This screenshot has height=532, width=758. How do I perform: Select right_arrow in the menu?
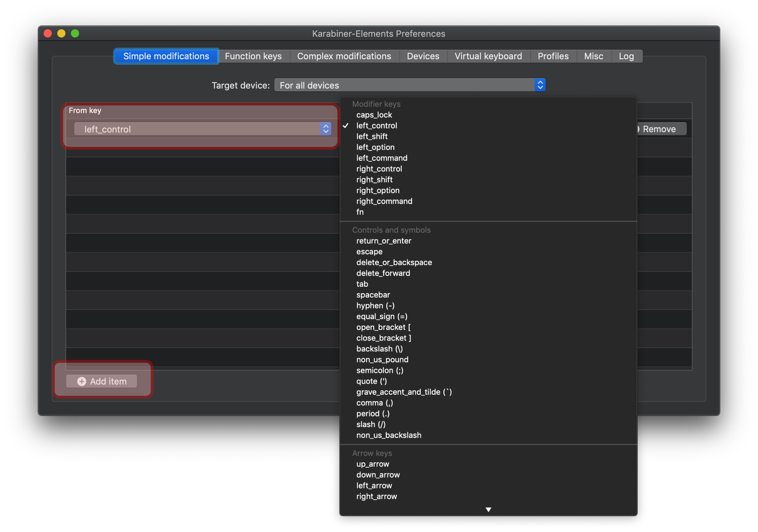pyautogui.click(x=488, y=497)
